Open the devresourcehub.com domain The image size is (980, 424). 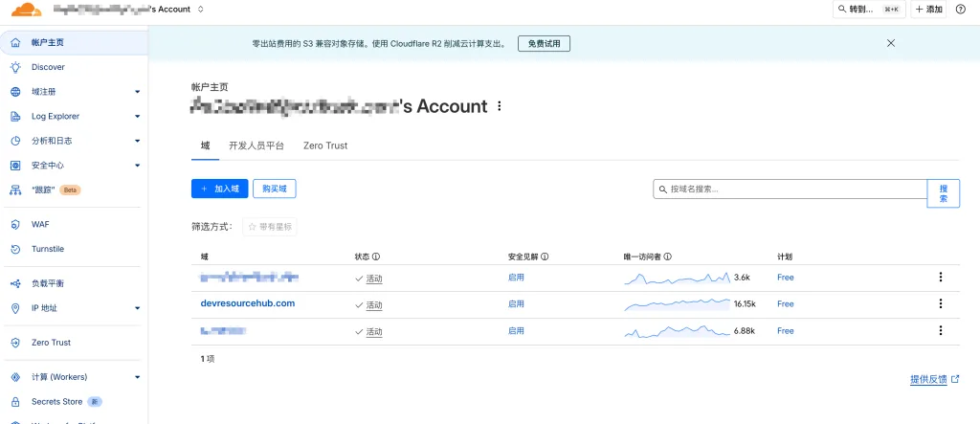coord(248,303)
